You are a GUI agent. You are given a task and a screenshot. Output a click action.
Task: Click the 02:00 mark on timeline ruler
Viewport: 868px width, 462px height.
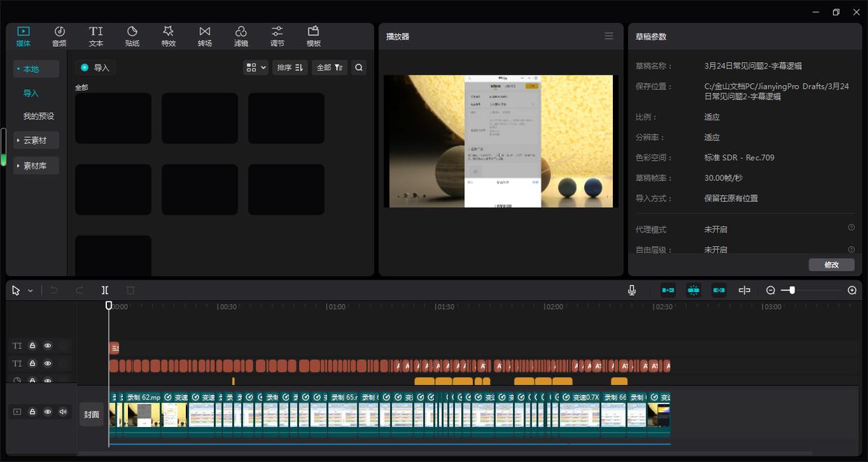(554, 306)
